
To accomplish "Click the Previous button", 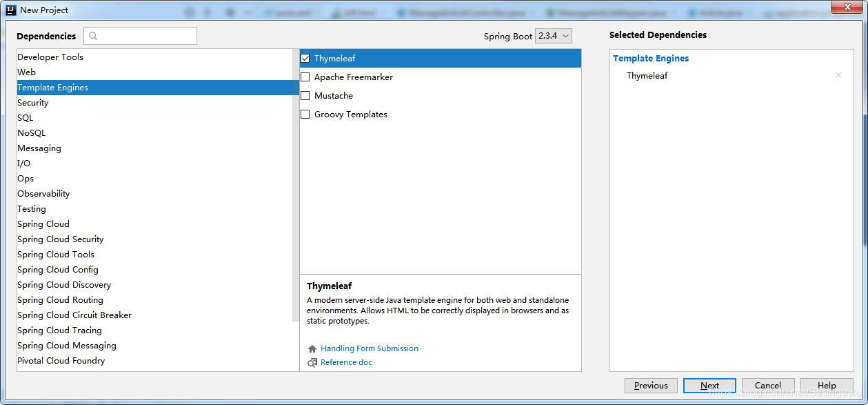I will tap(651, 386).
